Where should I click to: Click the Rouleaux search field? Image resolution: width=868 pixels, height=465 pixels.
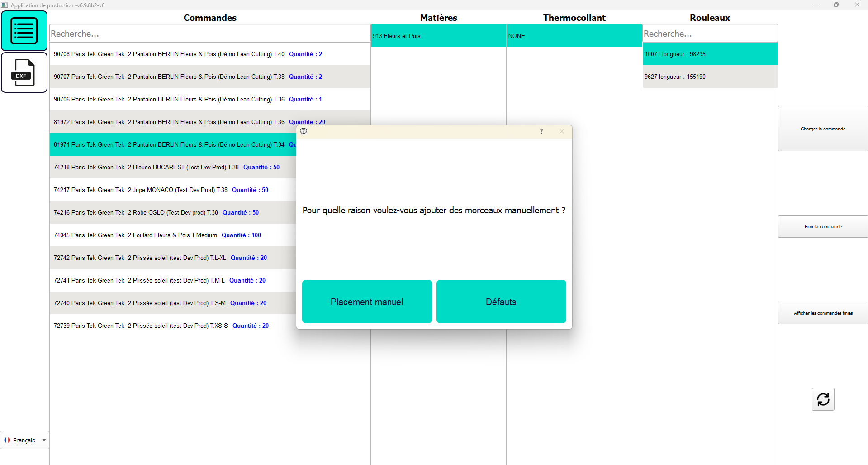(x=709, y=34)
